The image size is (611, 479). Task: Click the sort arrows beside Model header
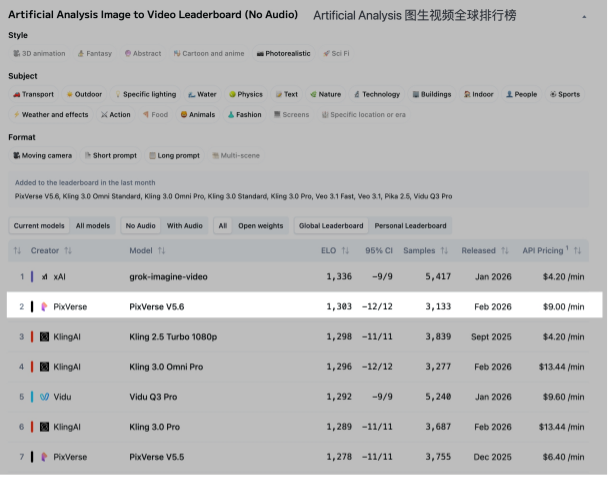pyautogui.click(x=161, y=250)
